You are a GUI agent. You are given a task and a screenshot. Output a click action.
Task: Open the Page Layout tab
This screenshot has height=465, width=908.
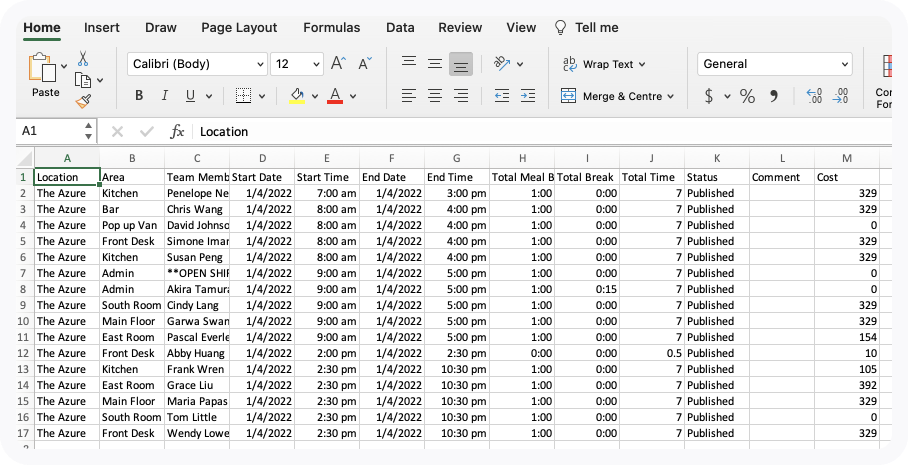tap(239, 28)
